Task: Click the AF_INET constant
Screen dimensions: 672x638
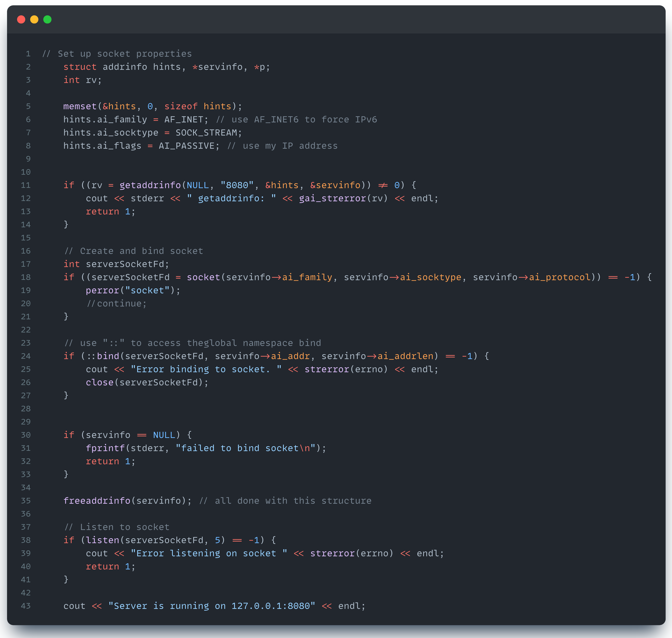Action: tap(184, 120)
